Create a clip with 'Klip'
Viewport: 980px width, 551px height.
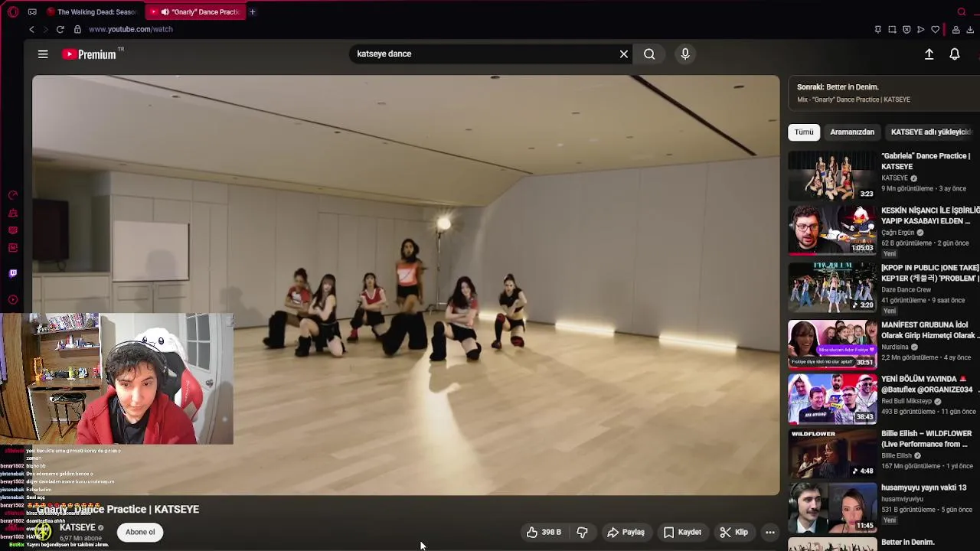coord(733,532)
